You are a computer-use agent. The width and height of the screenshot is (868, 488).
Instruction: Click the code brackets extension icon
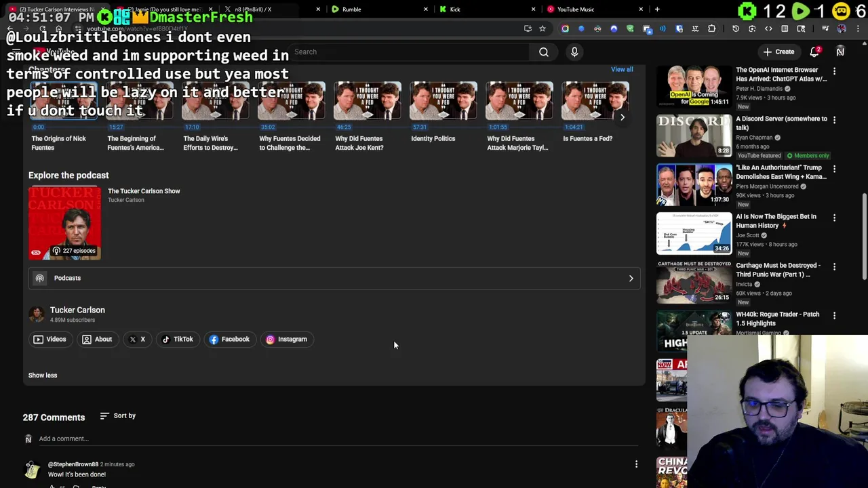click(768, 28)
